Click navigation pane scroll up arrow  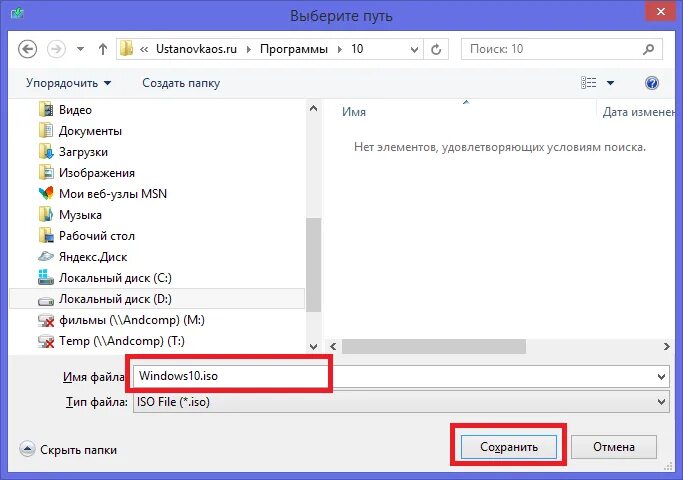point(313,108)
